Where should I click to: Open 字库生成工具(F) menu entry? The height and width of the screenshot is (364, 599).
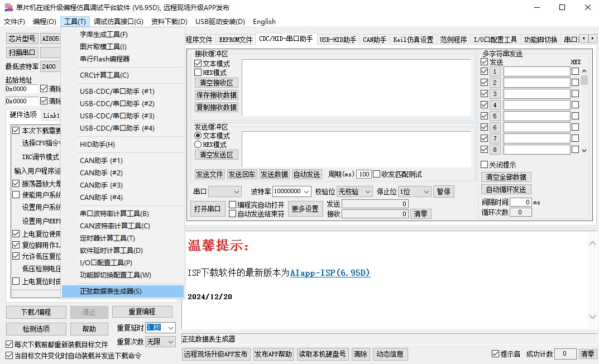123,35
